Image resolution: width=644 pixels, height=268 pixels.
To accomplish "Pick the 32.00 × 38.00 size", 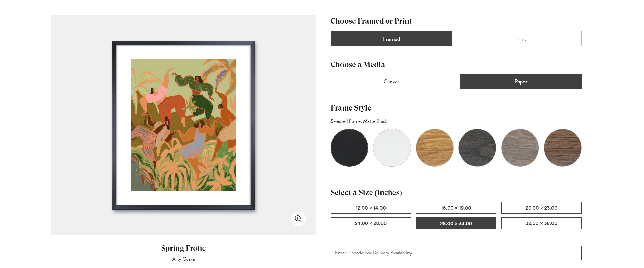I will [541, 223].
